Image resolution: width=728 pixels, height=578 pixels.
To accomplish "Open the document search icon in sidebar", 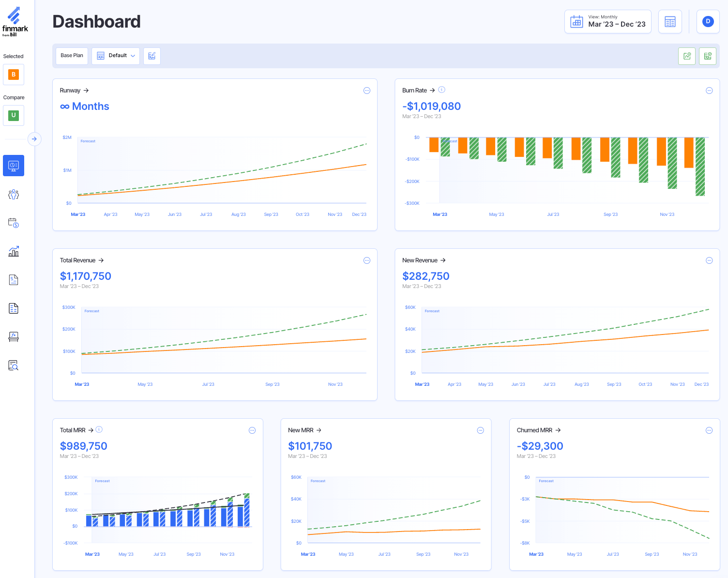I will 13,365.
